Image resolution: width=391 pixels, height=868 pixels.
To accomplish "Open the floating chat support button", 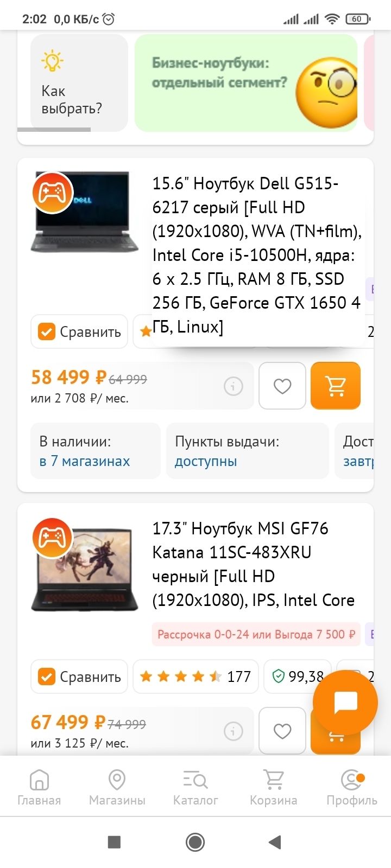I will click(345, 703).
